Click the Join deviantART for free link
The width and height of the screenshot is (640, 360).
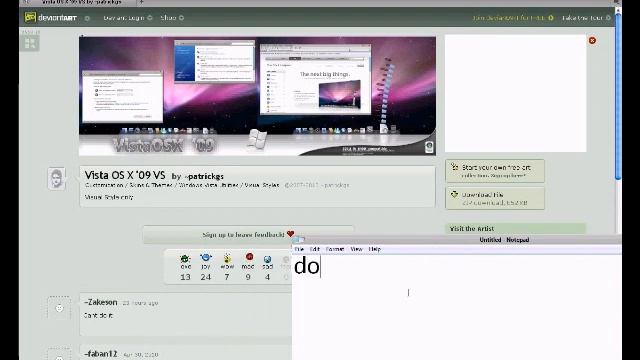513,18
